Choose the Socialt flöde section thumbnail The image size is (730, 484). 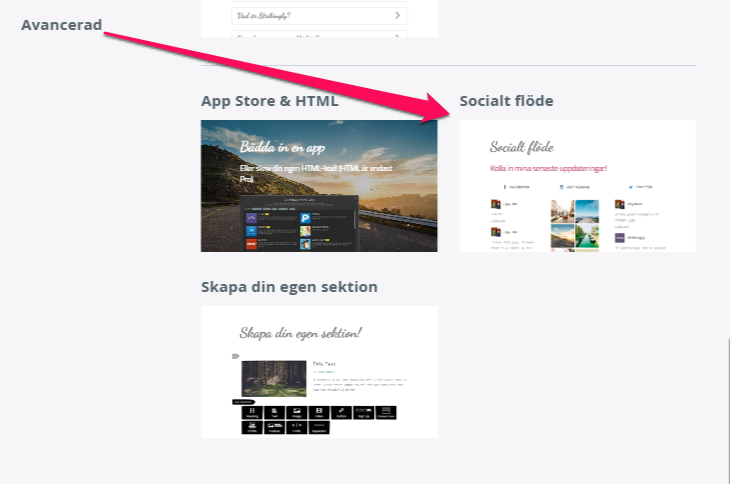[578, 186]
